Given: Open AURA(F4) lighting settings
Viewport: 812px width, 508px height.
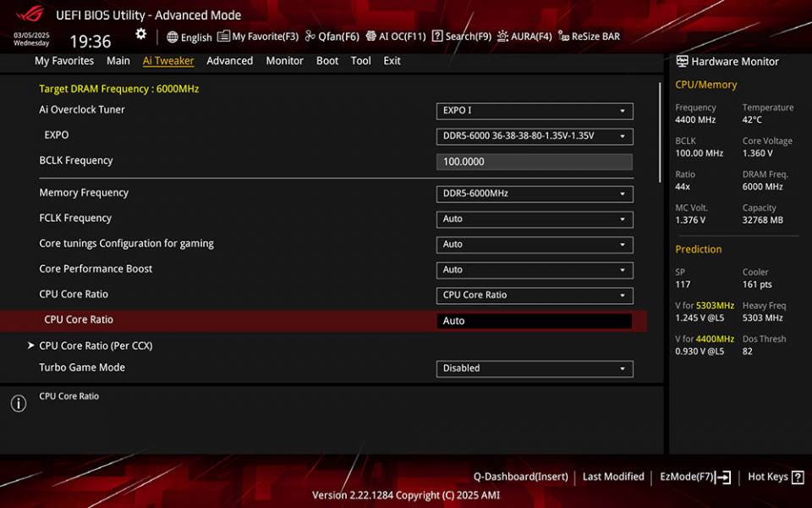Looking at the screenshot, I should pos(524,36).
